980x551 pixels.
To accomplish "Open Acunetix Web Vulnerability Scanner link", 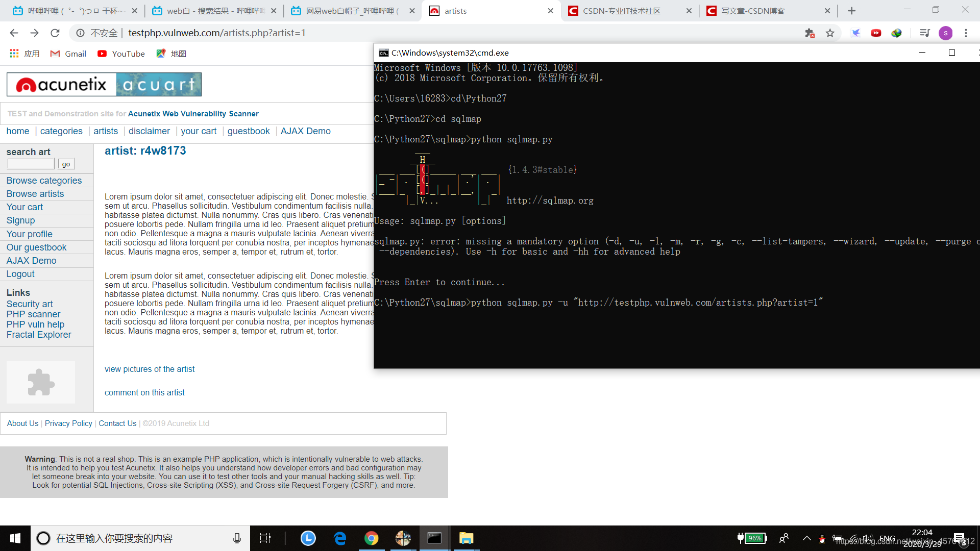I will coord(193,114).
